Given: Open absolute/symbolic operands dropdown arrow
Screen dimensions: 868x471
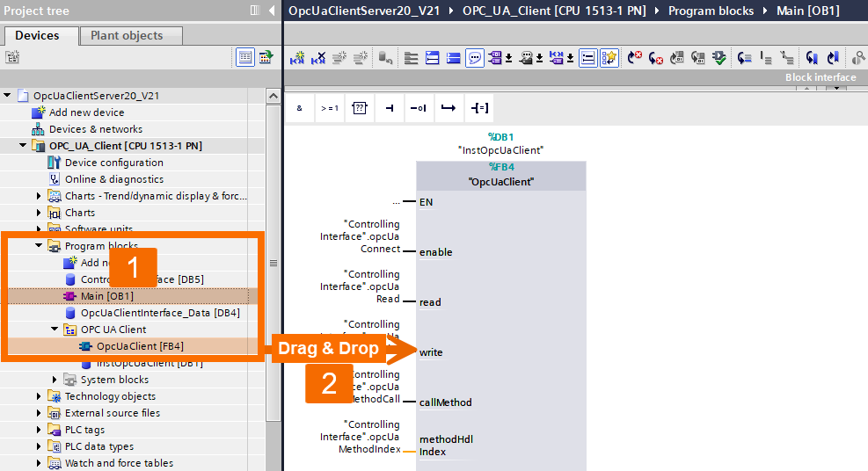Looking at the screenshot, I should click(508, 58).
